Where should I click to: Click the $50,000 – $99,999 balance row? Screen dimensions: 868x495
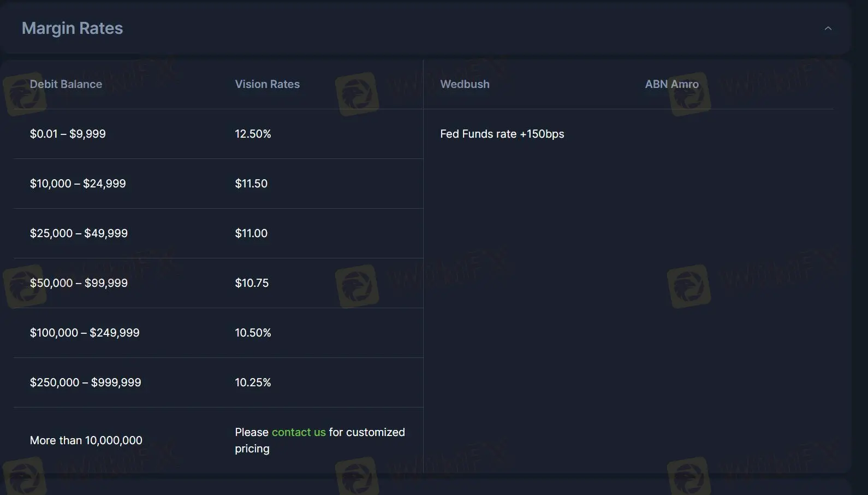coord(79,283)
